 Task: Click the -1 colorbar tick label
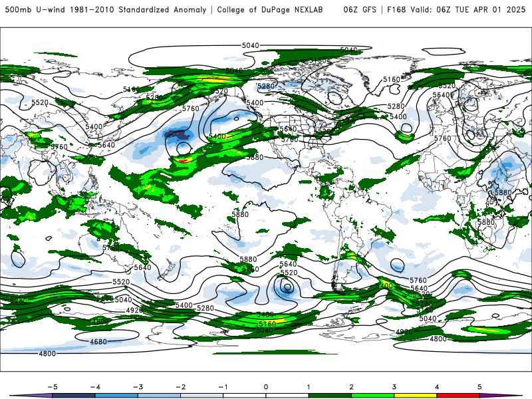223,387
